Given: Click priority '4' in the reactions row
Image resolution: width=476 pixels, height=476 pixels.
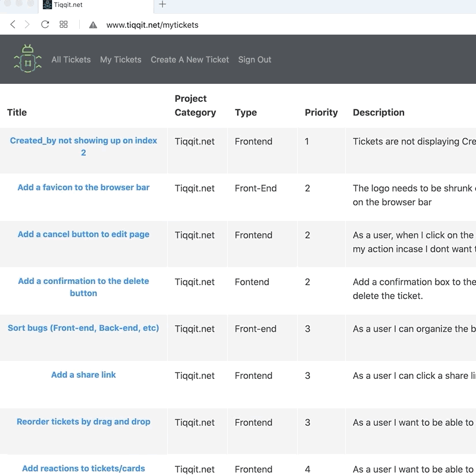Looking at the screenshot, I should click(308, 469).
